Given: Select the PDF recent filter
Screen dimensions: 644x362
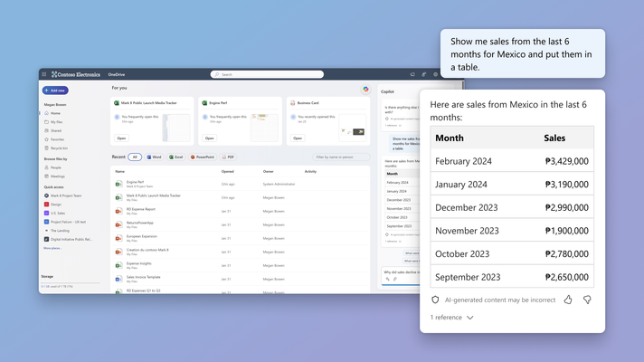Looking at the screenshot, I should click(228, 157).
